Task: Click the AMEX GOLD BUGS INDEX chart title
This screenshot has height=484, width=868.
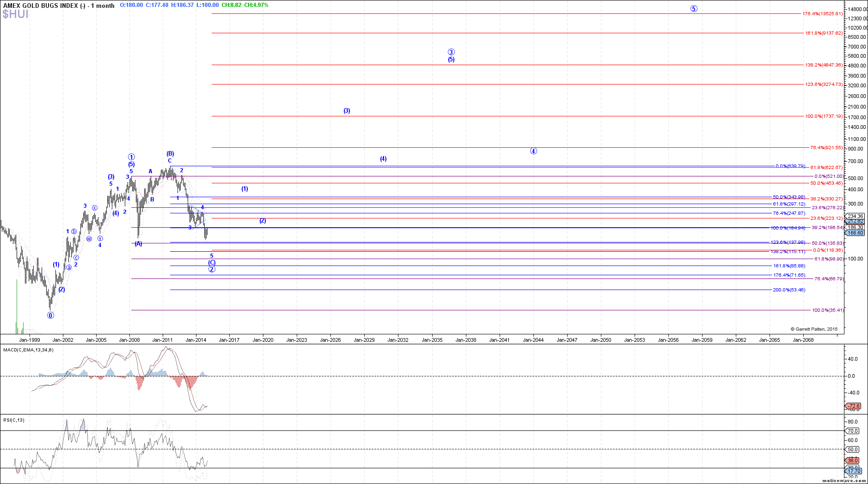Action: (x=58, y=6)
